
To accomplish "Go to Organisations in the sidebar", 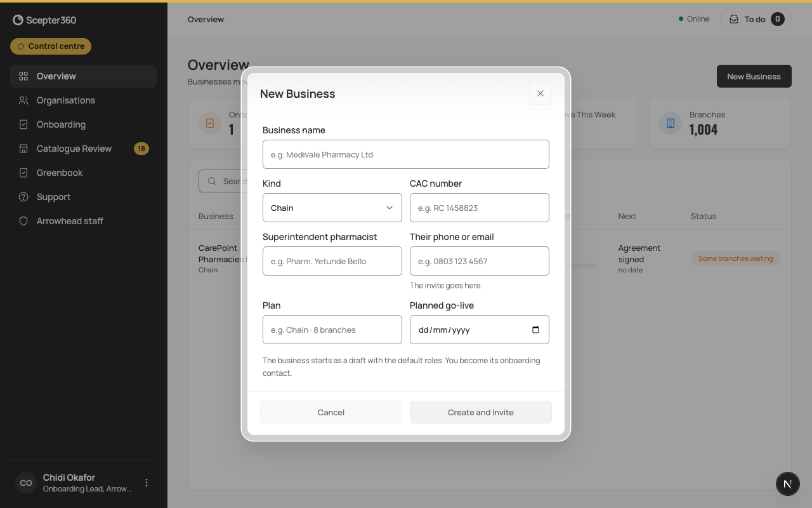I will pos(83,100).
